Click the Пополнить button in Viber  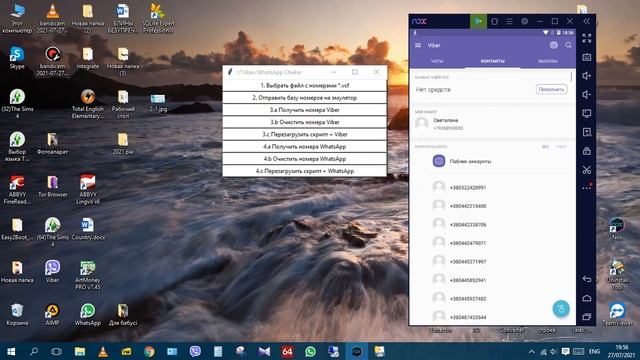[551, 89]
